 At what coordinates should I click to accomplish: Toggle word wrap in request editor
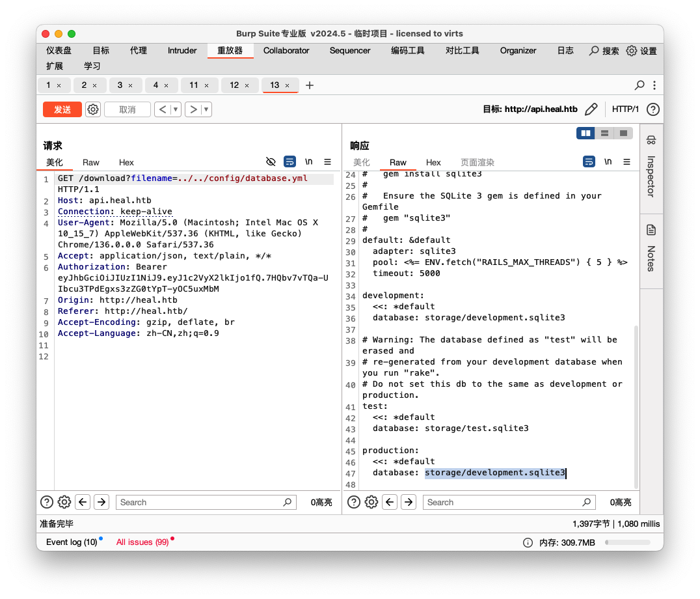(x=289, y=161)
